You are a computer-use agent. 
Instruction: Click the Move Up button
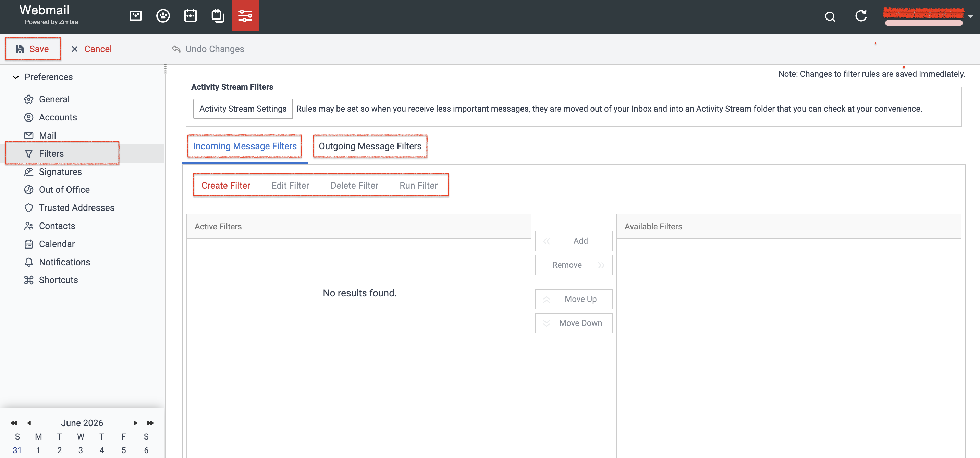click(x=573, y=299)
